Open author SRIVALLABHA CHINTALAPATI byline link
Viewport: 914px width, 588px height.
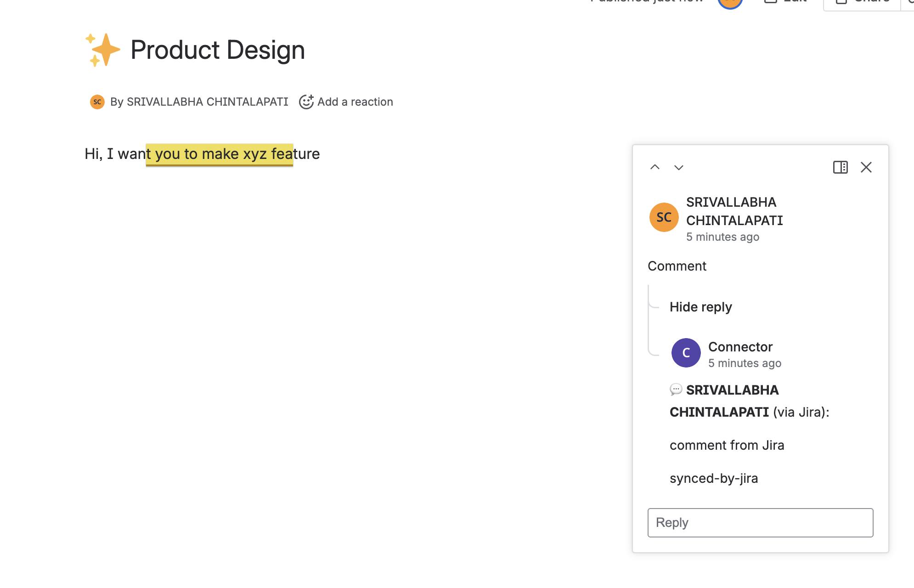pos(207,102)
